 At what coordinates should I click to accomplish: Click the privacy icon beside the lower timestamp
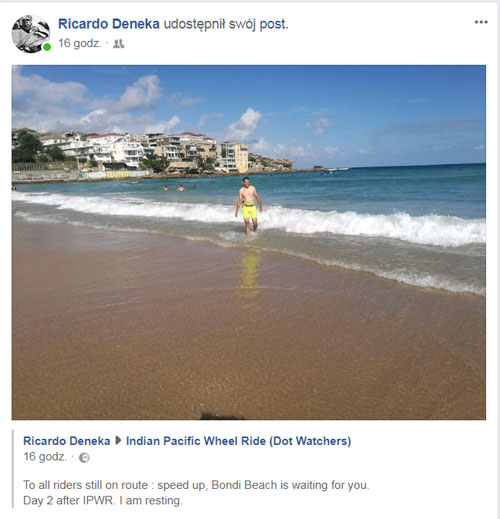[x=84, y=458]
